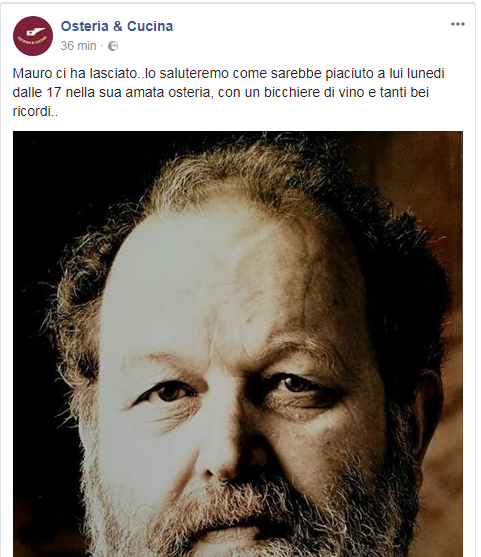This screenshot has width=481, height=557.
Task: View the portrait photo attached to post
Action: point(238,344)
